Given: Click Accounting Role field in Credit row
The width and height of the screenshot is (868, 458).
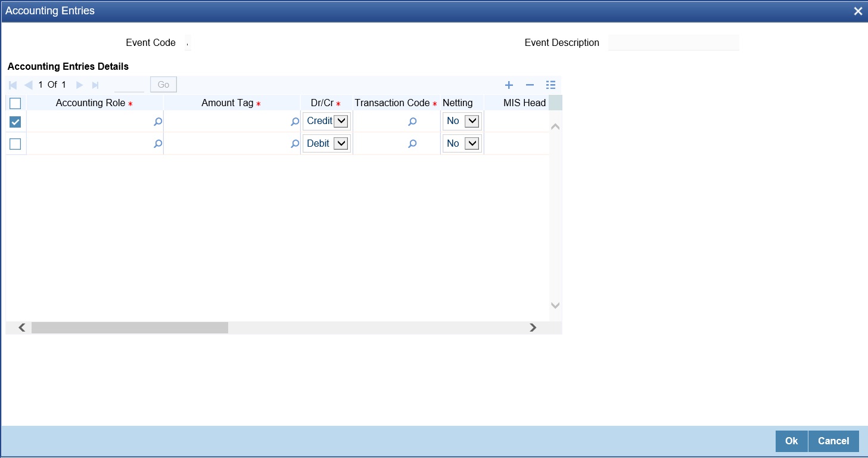Looking at the screenshot, I should [90, 122].
